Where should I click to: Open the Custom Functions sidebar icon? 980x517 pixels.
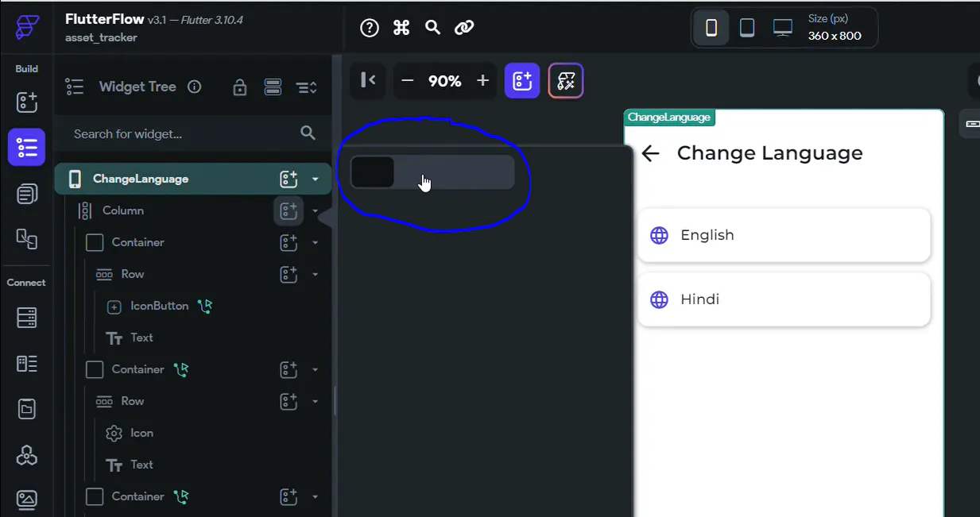click(x=27, y=455)
